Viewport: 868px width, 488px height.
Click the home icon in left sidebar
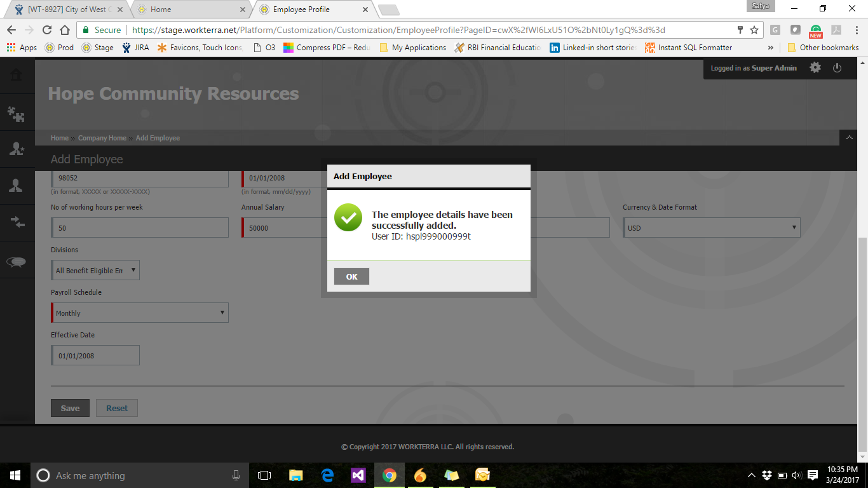pos(16,75)
